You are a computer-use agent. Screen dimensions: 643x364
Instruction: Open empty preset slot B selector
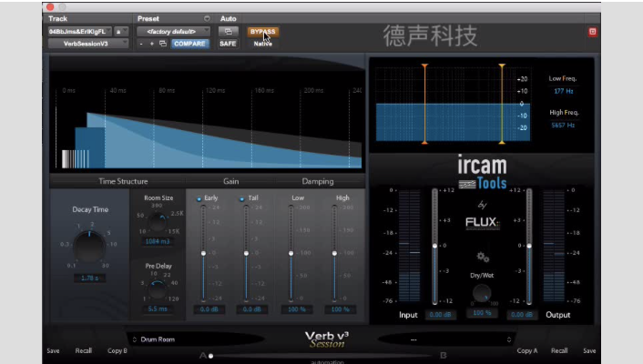[445, 339]
